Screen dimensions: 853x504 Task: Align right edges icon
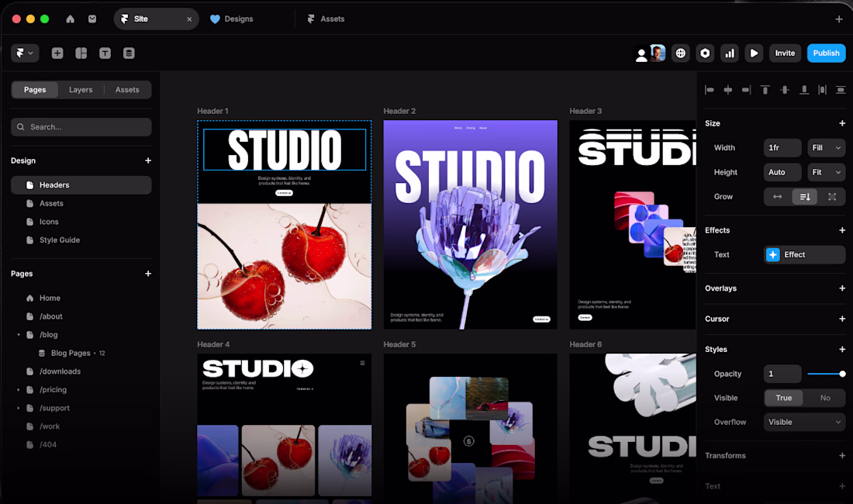746,90
